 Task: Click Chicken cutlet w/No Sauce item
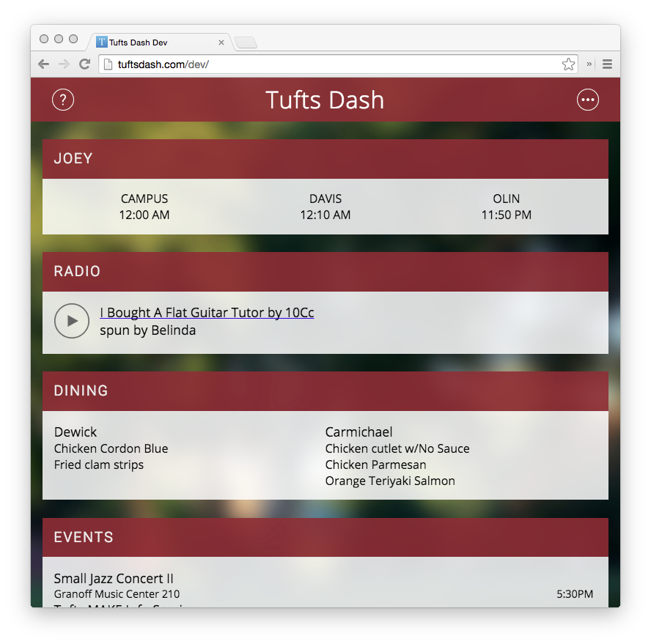coord(397,448)
